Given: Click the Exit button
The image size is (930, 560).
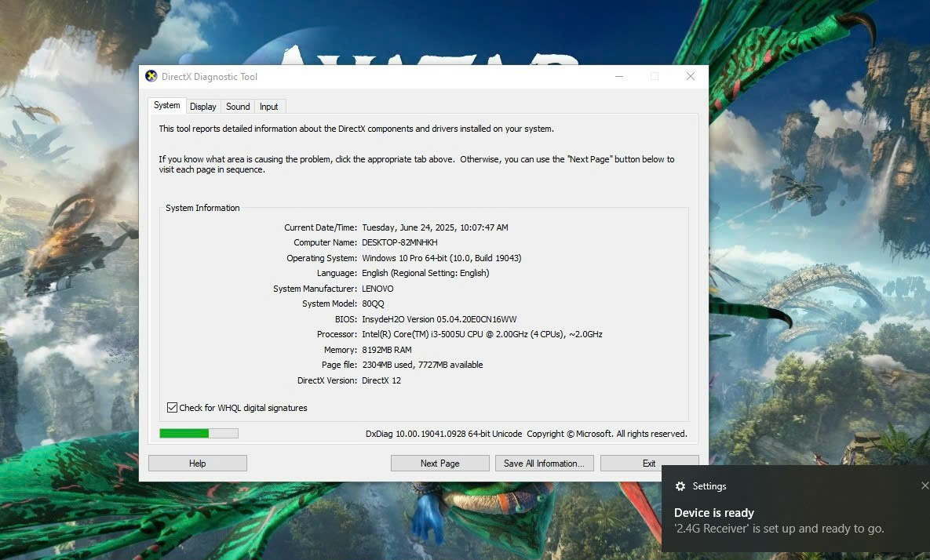Looking at the screenshot, I should (650, 463).
